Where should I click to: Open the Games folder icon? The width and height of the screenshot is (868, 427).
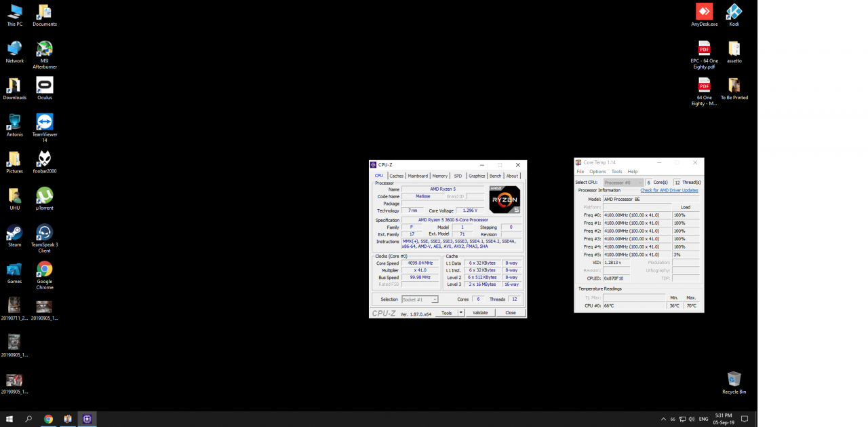coord(14,272)
